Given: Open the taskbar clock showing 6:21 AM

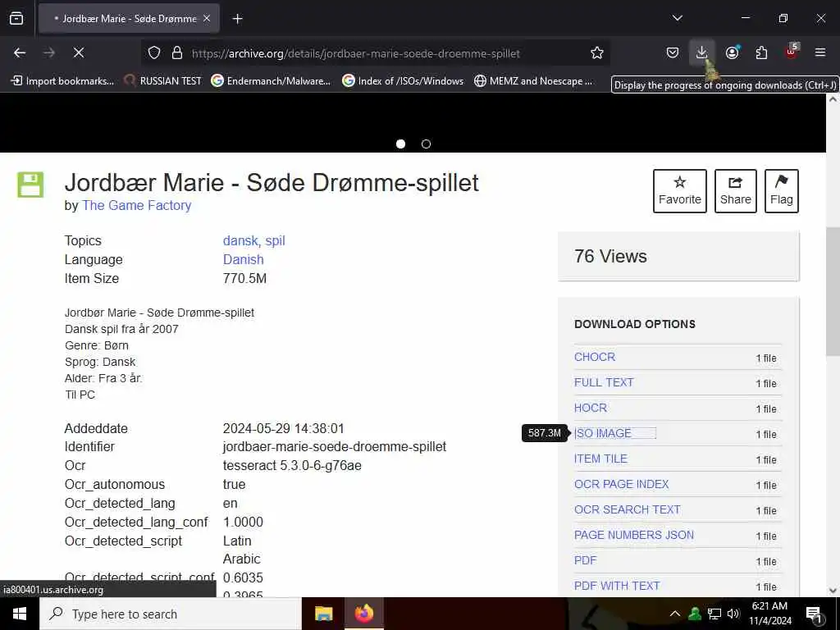Looking at the screenshot, I should pyautogui.click(x=769, y=614).
